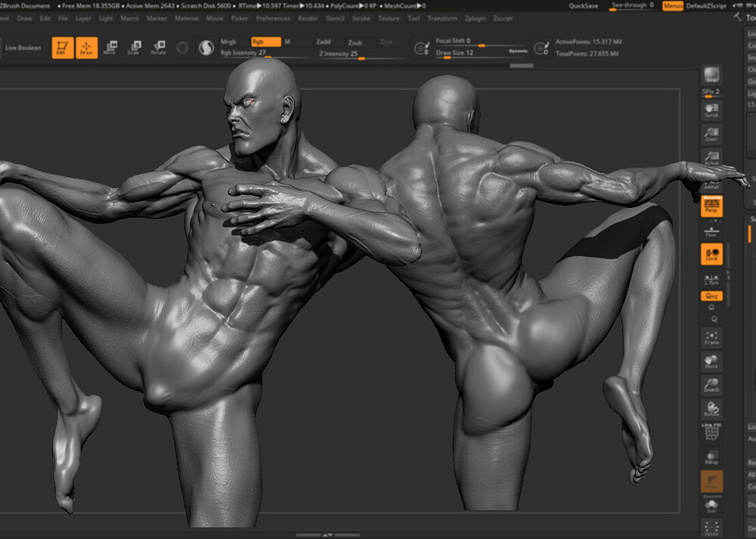Image resolution: width=756 pixels, height=539 pixels.
Task: Click the greyed circular gizmo icon
Action: tap(182, 48)
